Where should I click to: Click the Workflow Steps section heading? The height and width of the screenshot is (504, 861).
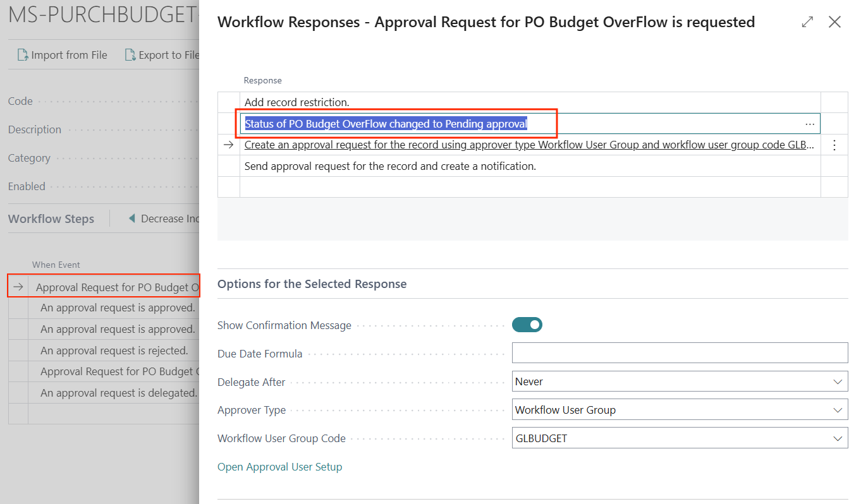pos(51,219)
